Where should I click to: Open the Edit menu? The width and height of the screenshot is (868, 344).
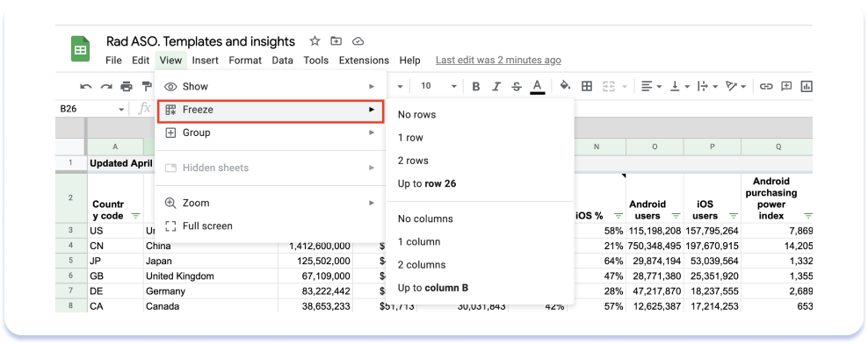tap(141, 61)
